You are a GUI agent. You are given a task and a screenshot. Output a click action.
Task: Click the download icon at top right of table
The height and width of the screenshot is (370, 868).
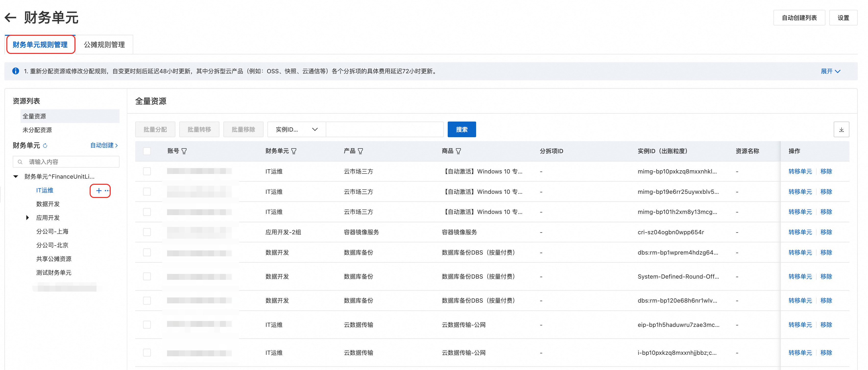point(841,130)
